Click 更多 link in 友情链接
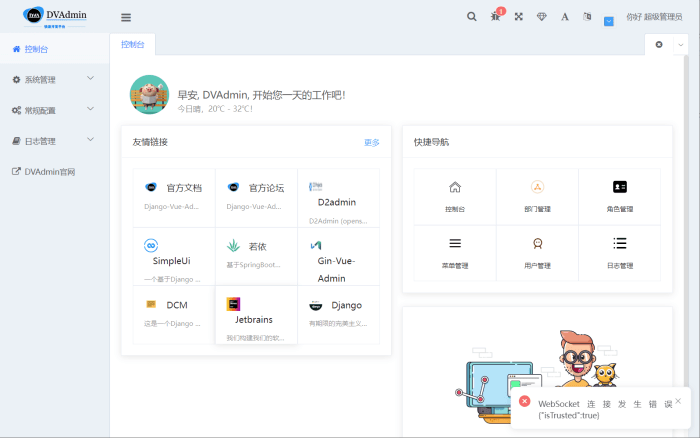 tap(371, 142)
